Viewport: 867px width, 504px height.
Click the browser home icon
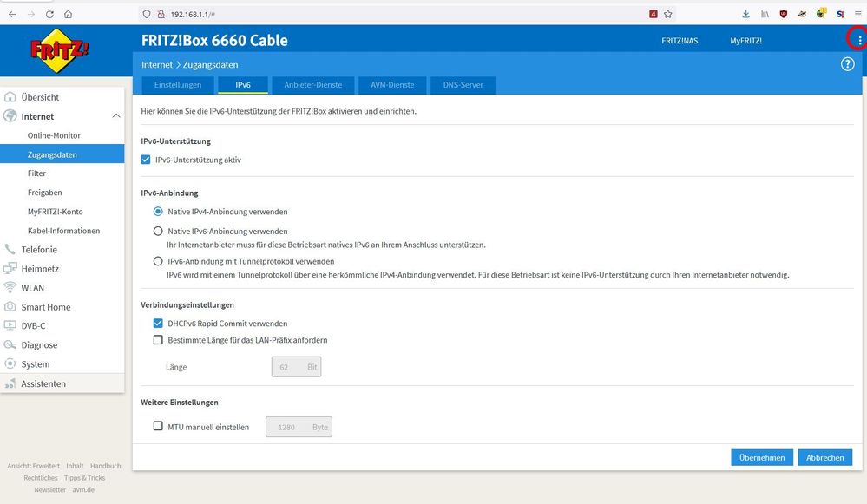[x=68, y=15]
